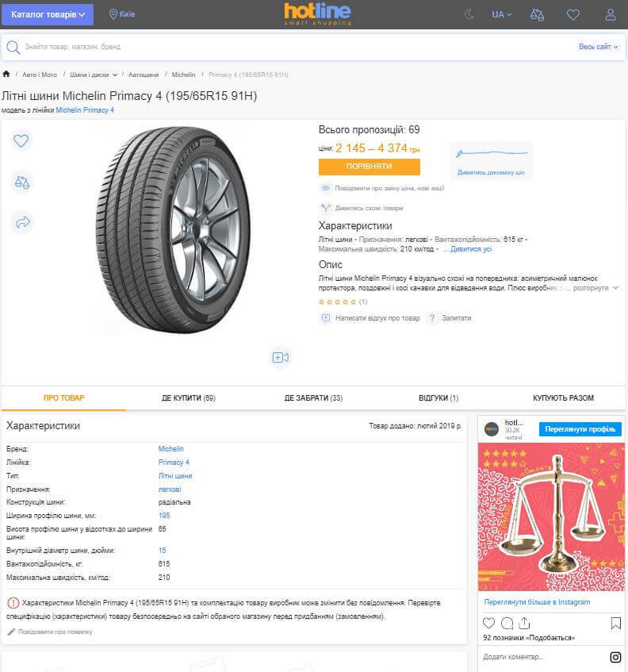Open wishlist heart icon in header

point(573,14)
